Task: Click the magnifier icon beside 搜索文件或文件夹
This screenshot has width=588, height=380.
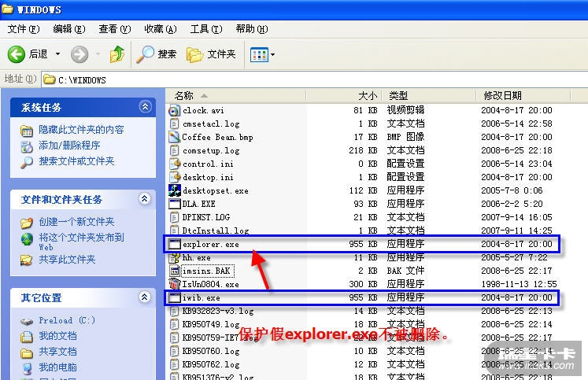Action: click(x=27, y=162)
